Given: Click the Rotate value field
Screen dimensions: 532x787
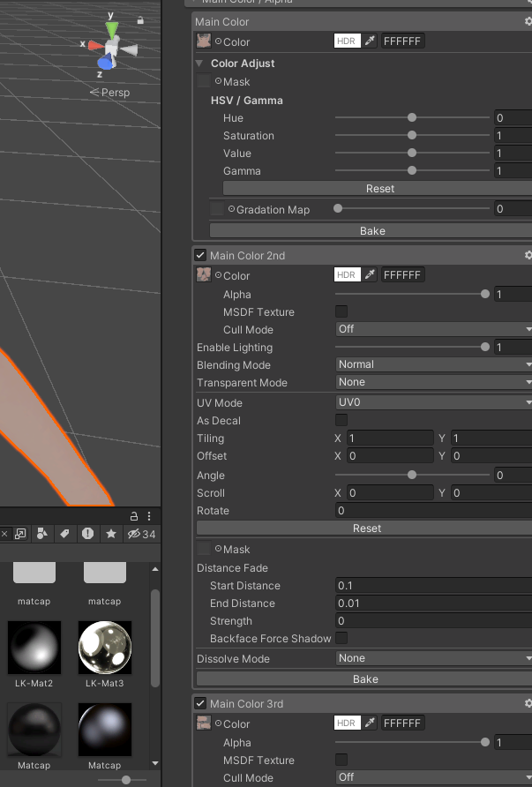Looking at the screenshot, I should pos(434,511).
